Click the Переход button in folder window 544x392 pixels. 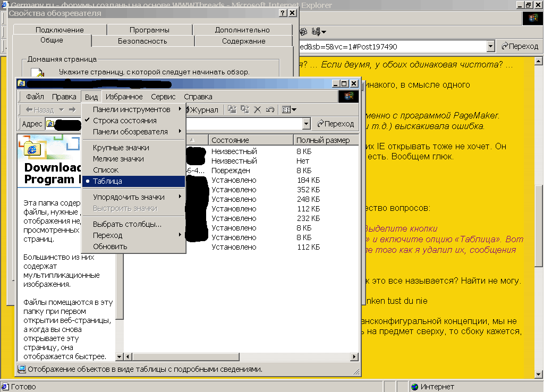[335, 124]
